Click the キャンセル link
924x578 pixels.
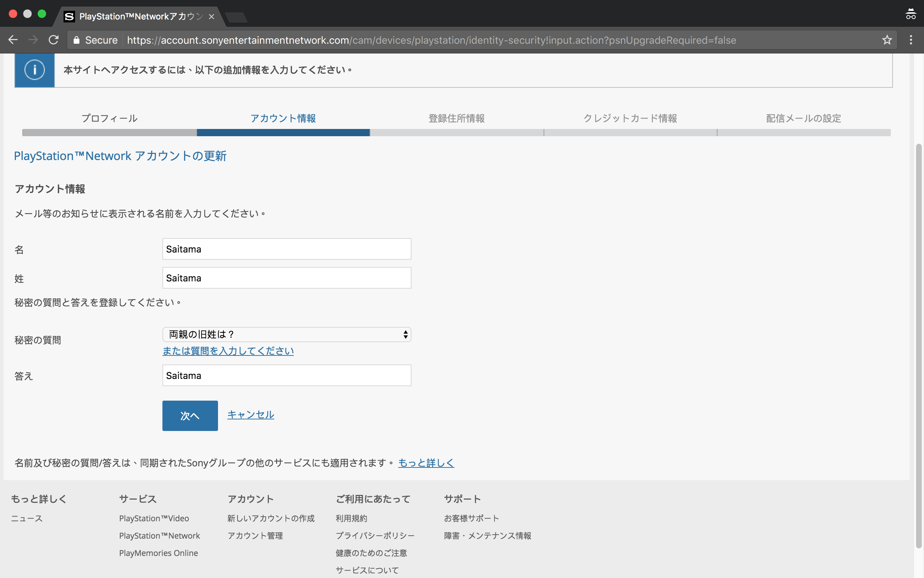(x=251, y=415)
